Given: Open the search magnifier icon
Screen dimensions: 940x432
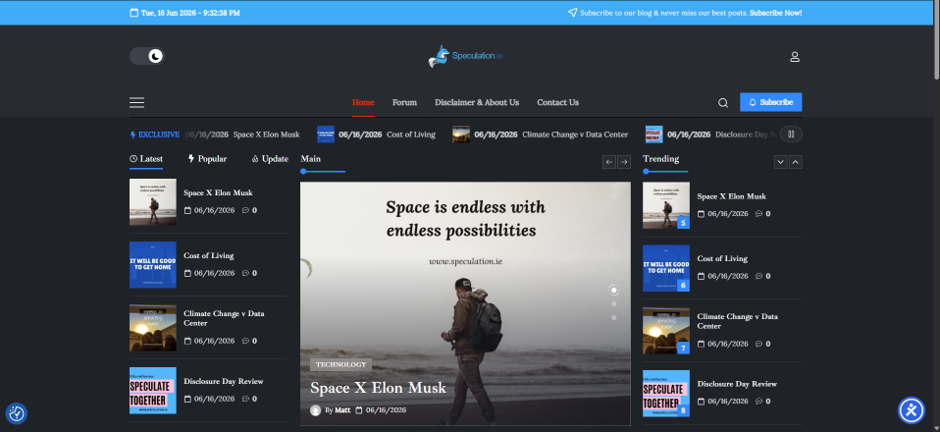Looking at the screenshot, I should (723, 102).
